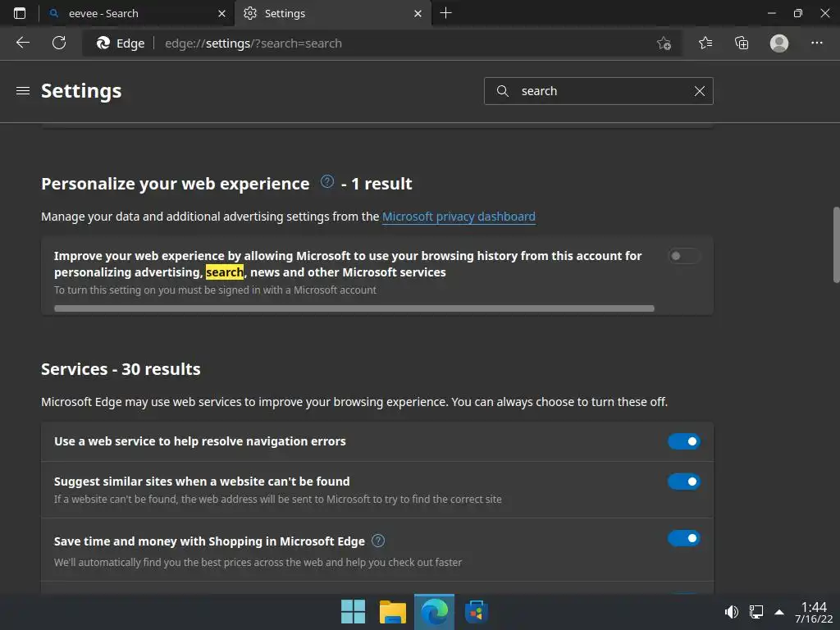The width and height of the screenshot is (840, 630).
Task: Click the horizontal scrollbar in personalization card
Action: 354,308
